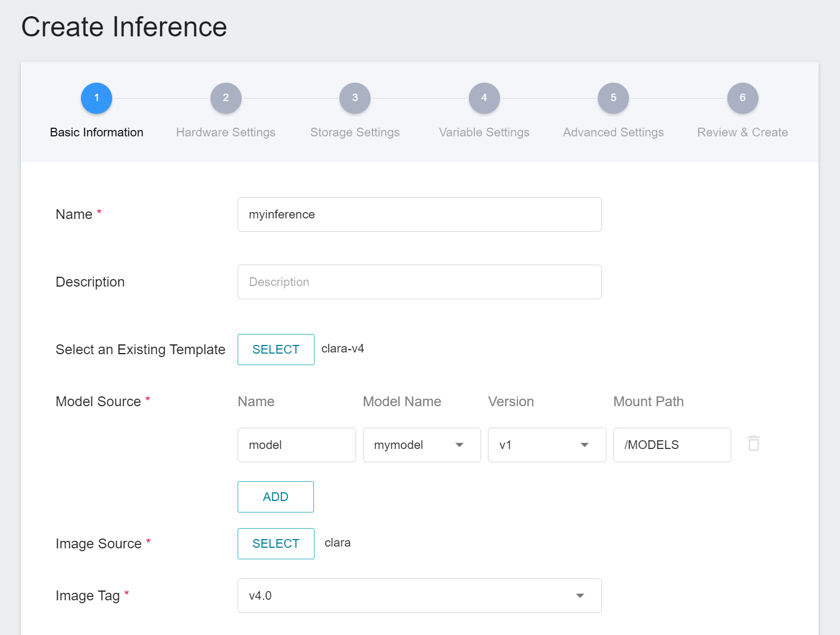Go to step 6 Review & Create circle
The height and width of the screenshot is (635, 840).
point(742,98)
